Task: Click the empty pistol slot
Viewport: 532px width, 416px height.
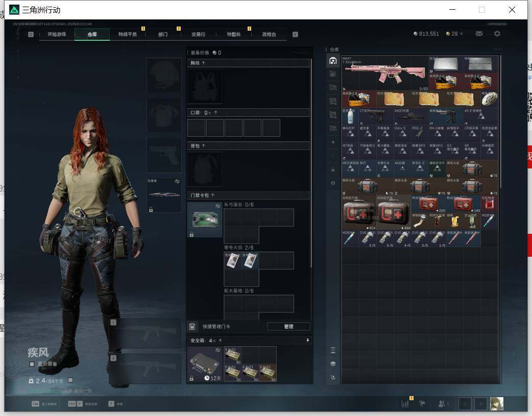Action: 164,155
